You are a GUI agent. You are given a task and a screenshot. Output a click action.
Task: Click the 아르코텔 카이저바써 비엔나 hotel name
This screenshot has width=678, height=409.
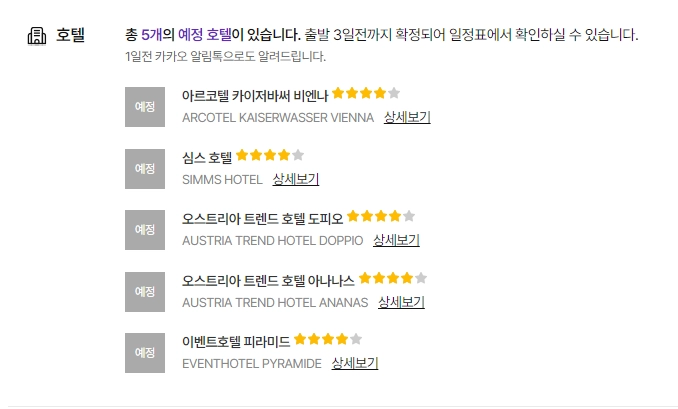255,96
